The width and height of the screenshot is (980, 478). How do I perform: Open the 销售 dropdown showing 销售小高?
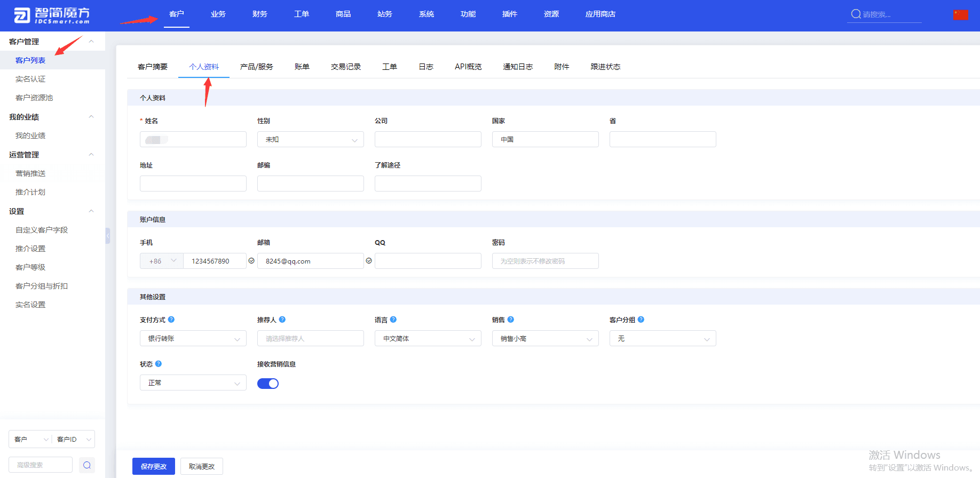coord(546,338)
